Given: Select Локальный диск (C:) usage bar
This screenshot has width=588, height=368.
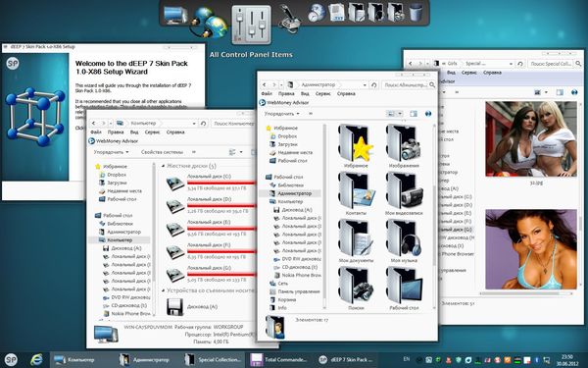Looking at the screenshot, I should [x=221, y=183].
